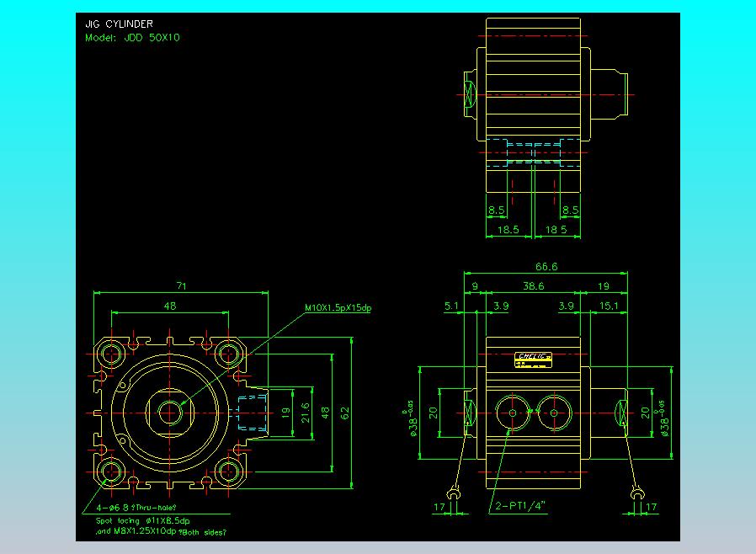Select the 3.9 dimension next to 15.1

coord(566,306)
